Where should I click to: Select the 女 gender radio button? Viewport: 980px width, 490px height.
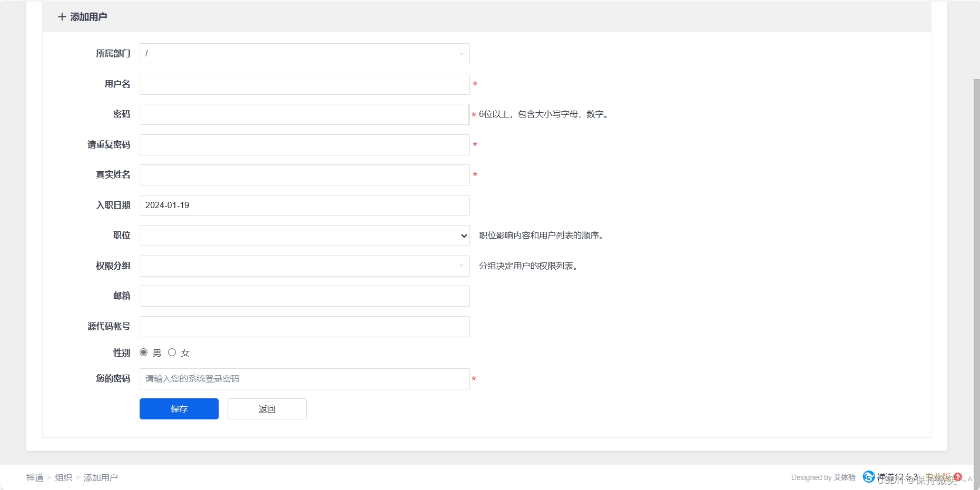pyautogui.click(x=172, y=352)
